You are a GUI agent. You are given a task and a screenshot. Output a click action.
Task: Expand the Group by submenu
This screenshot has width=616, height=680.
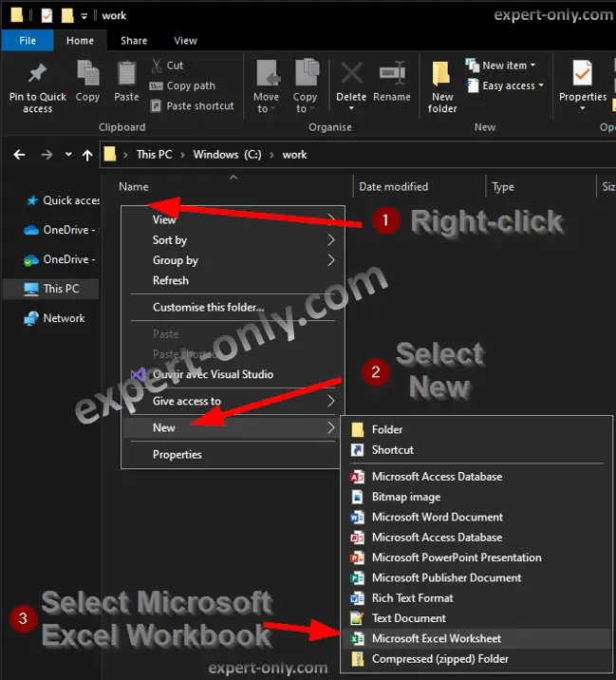click(233, 260)
